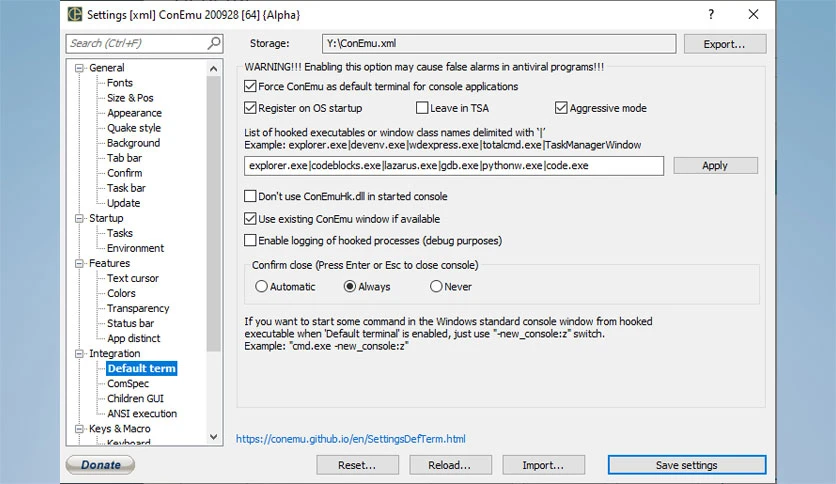The image size is (836, 484).
Task: Open the ANSI execution settings page
Action: tap(142, 414)
